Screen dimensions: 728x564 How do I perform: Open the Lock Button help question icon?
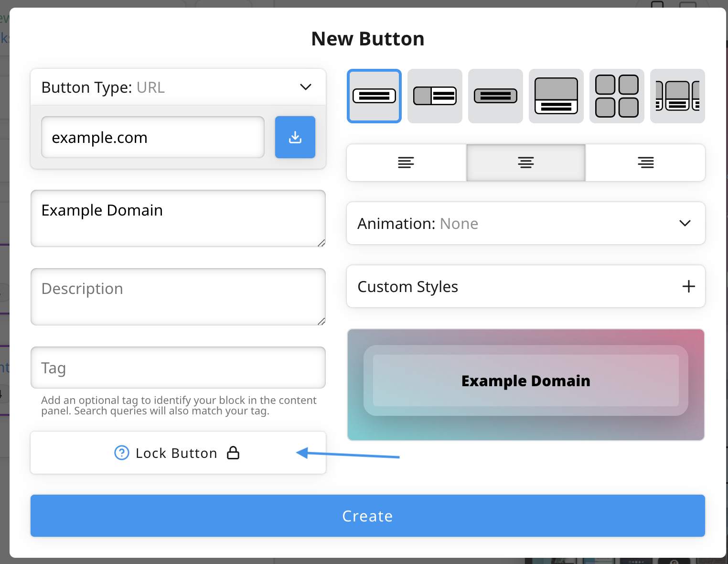coord(122,453)
